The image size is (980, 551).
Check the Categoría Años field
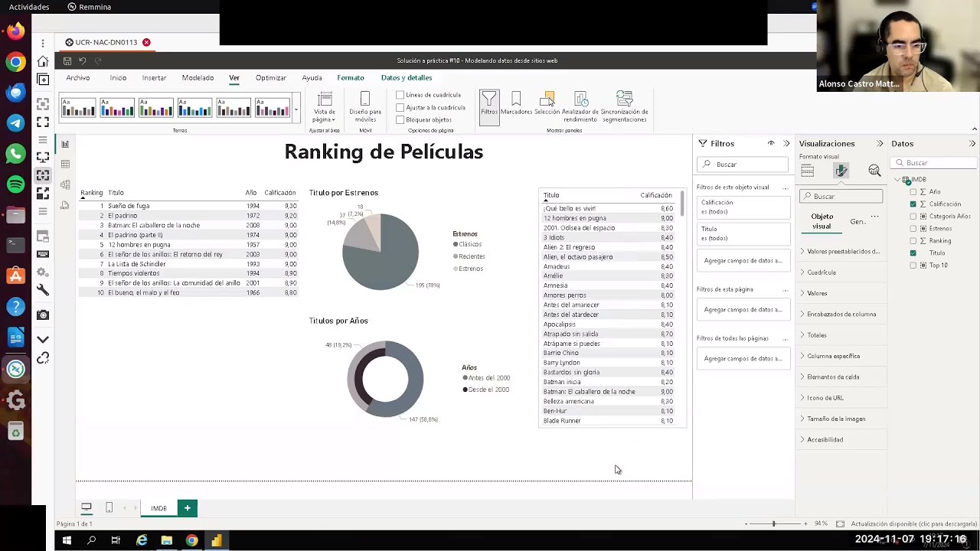click(x=913, y=217)
